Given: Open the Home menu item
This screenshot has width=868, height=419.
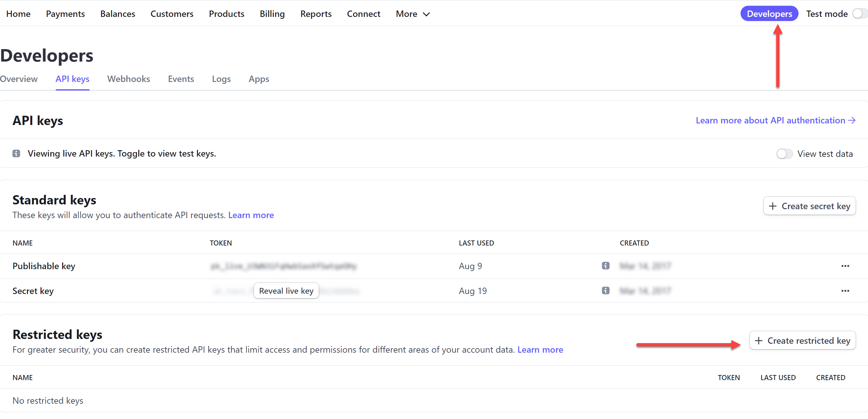Looking at the screenshot, I should (x=18, y=14).
